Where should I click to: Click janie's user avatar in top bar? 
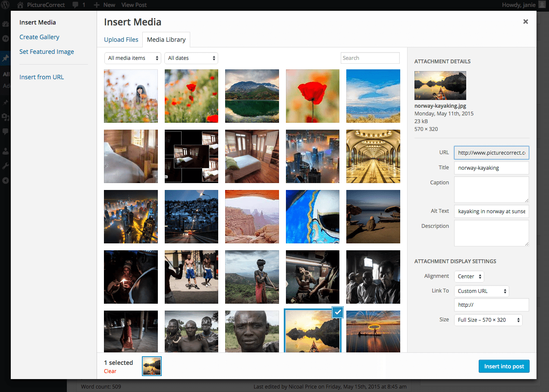pyautogui.click(x=542, y=5)
